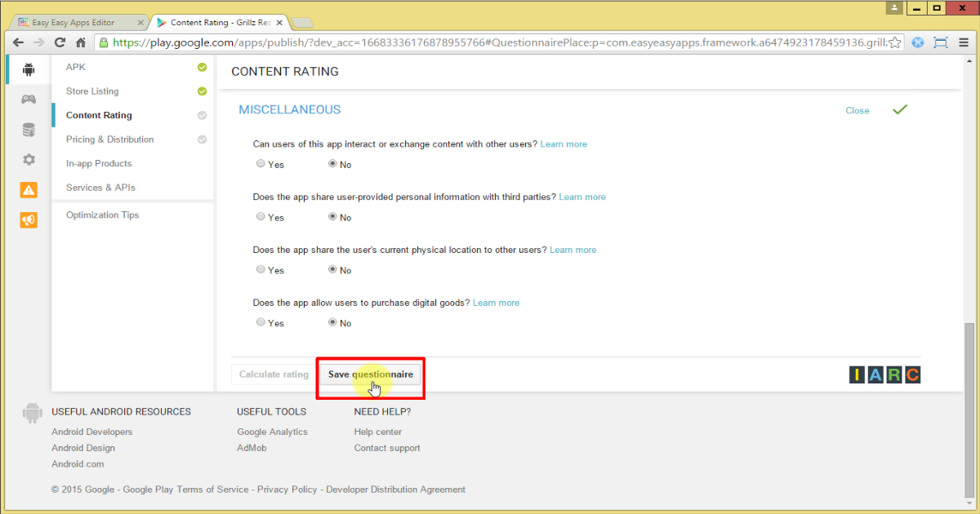Select the Game Services gamepad icon
This screenshot has height=514, width=980.
(28, 99)
